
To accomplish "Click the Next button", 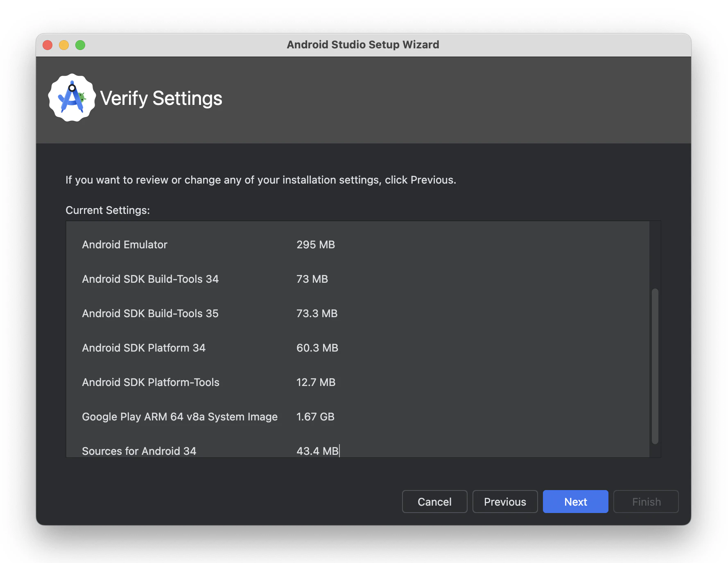I will coord(575,502).
